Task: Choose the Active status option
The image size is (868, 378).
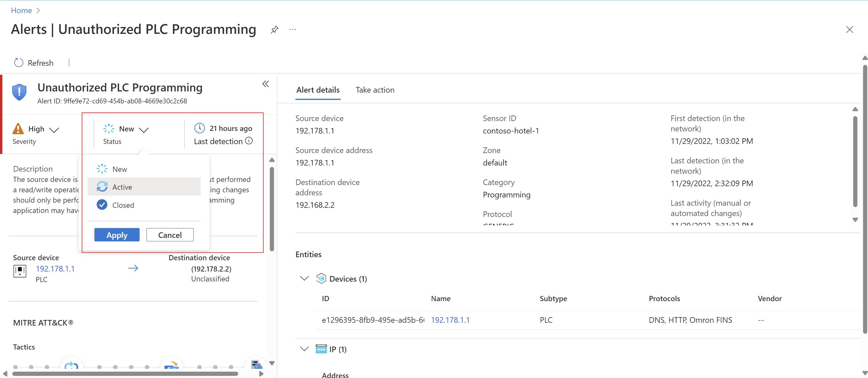Action: (122, 187)
